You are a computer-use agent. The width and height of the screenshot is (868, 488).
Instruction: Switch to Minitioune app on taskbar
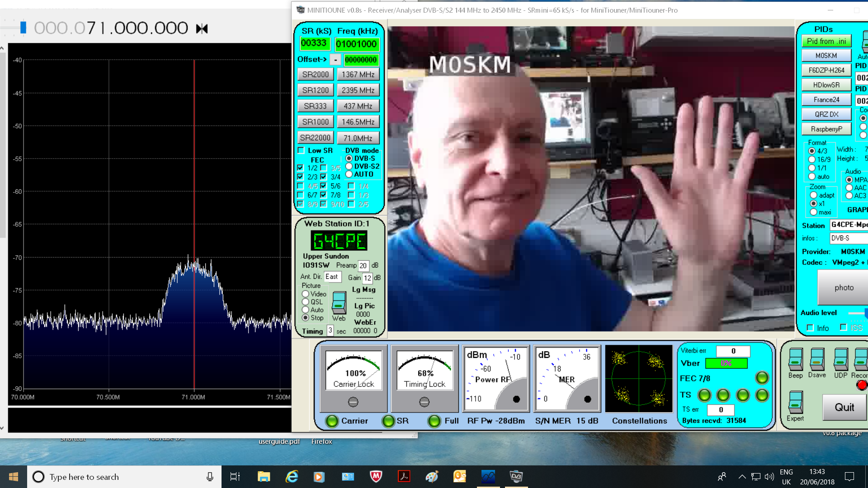click(x=516, y=477)
